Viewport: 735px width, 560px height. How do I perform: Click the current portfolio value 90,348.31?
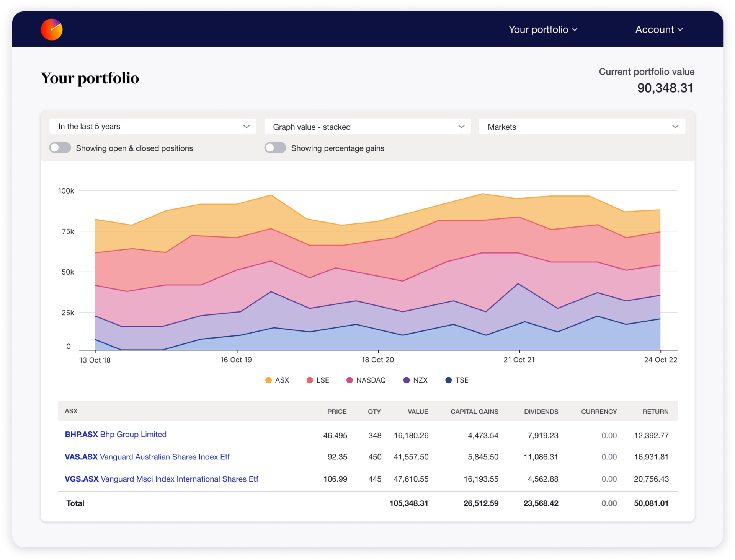pyautogui.click(x=665, y=88)
